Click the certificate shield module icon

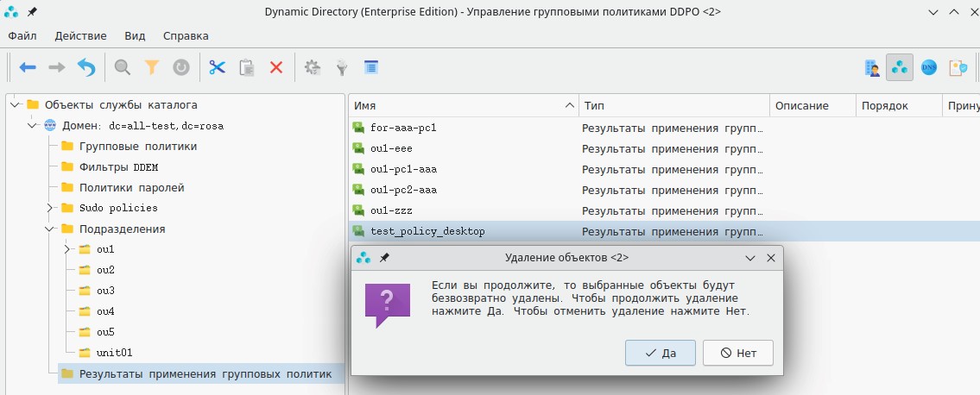958,67
